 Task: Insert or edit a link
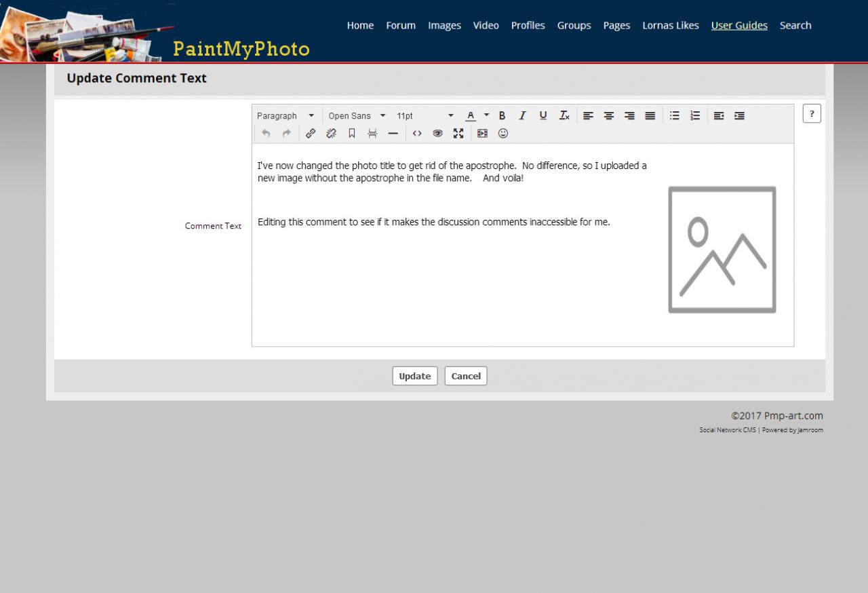(311, 134)
